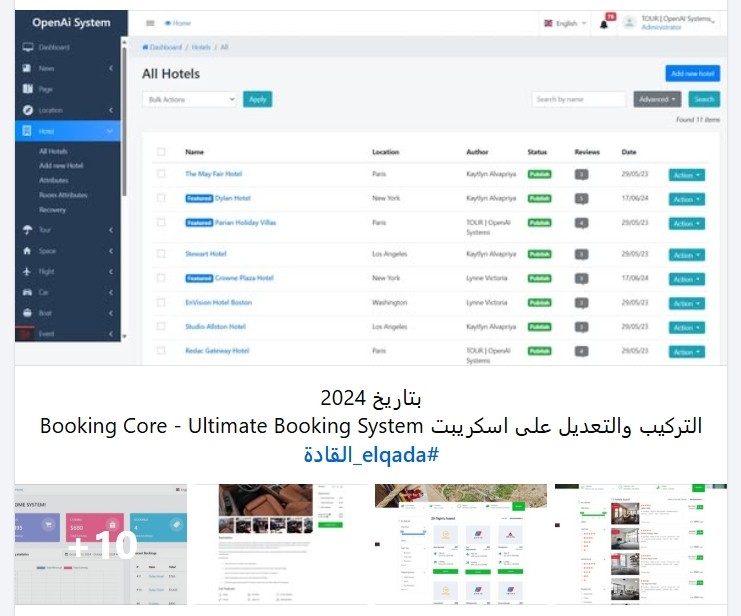This screenshot has width=741, height=616.
Task: Click the sidebar vertical scrollbar
Action: point(124,121)
